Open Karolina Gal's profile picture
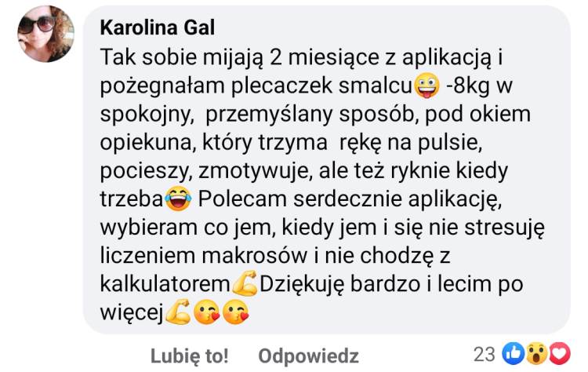Screen dimensions: 588x372 pos(45,34)
